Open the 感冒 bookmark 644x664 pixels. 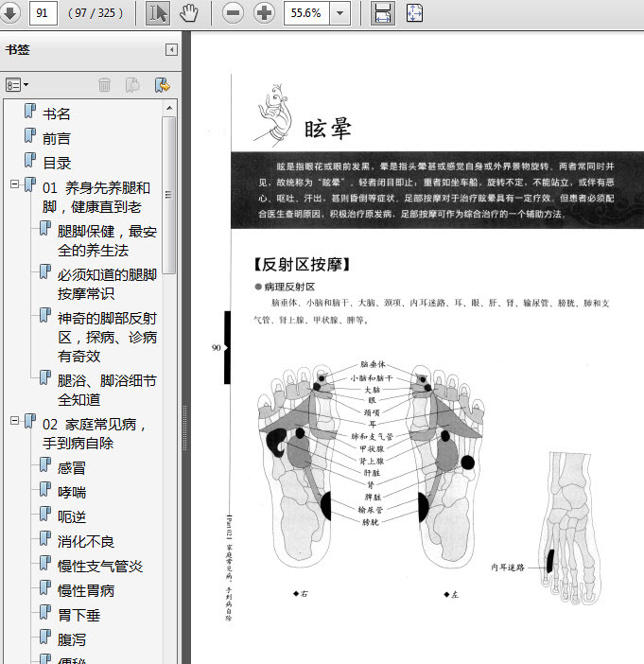72,468
